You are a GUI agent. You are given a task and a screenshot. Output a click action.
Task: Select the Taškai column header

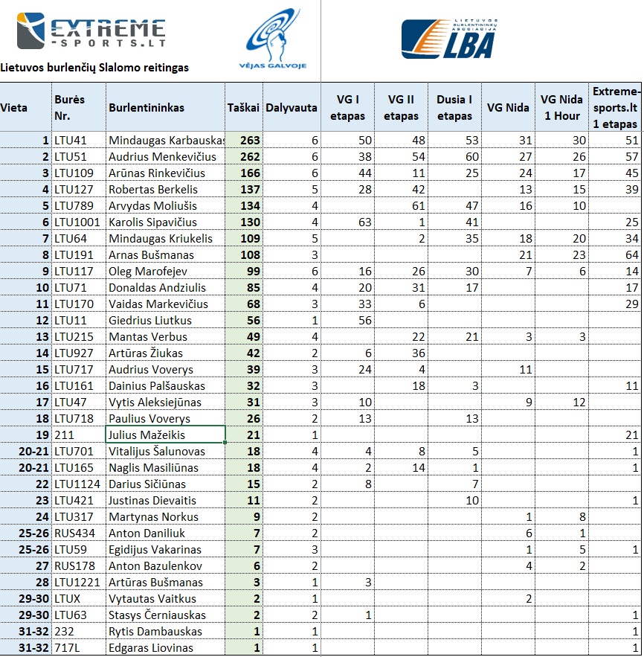click(244, 107)
